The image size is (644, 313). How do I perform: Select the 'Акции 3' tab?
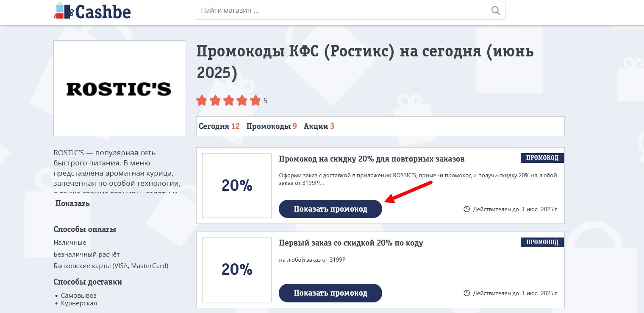click(x=319, y=126)
